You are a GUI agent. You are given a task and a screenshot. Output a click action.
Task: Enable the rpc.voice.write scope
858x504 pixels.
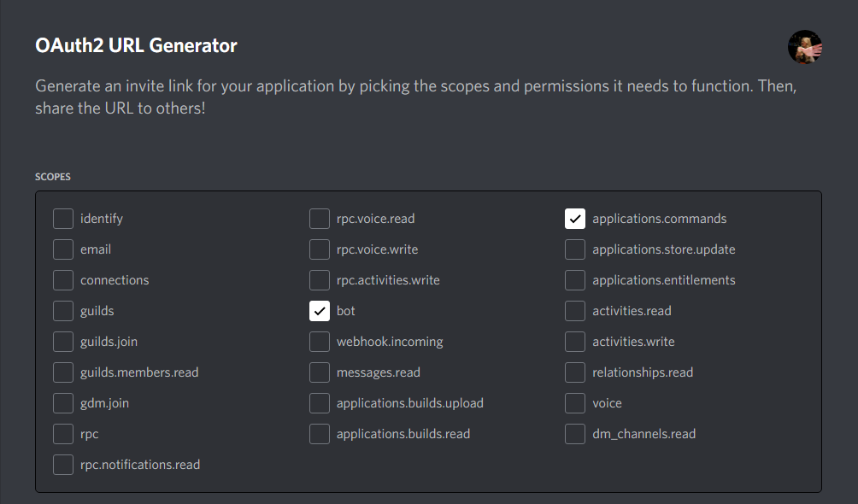click(x=319, y=249)
